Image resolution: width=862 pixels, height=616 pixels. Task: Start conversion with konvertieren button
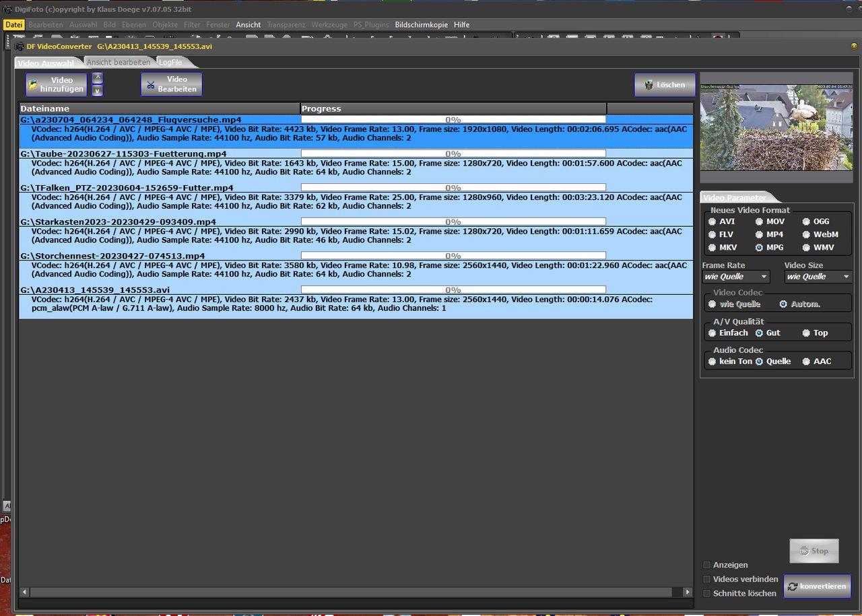coord(816,586)
